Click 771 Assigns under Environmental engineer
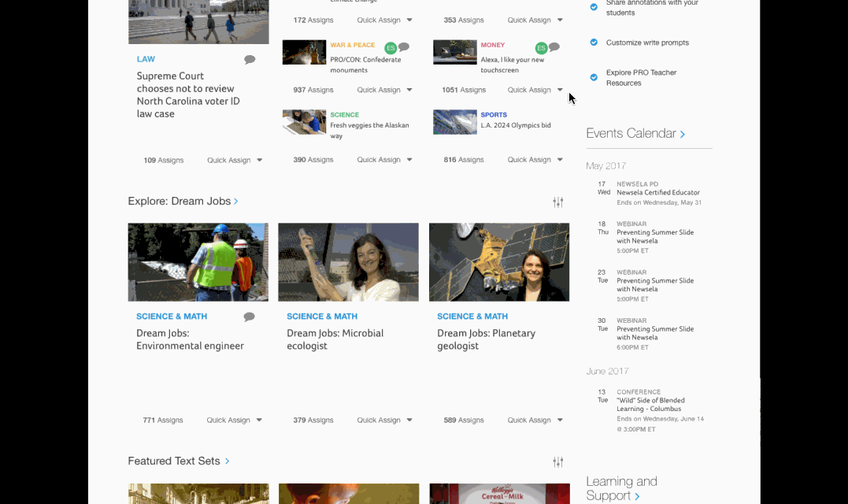This screenshot has height=504, width=848. click(163, 421)
